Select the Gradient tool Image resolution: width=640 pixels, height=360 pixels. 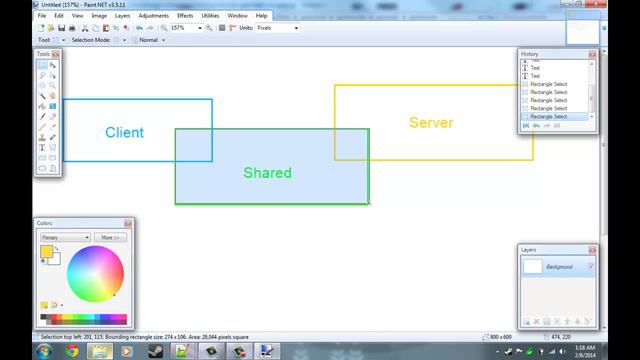53,106
